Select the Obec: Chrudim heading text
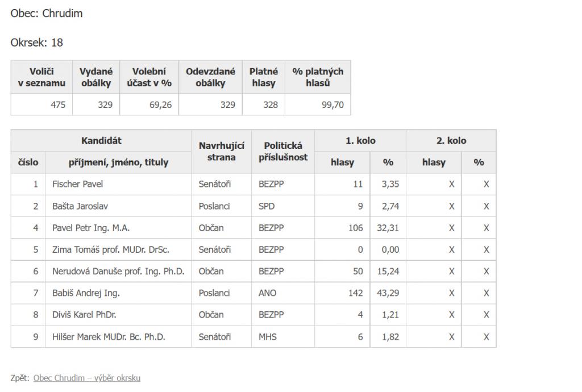Image resolution: width=582 pixels, height=392 pixels. (47, 14)
